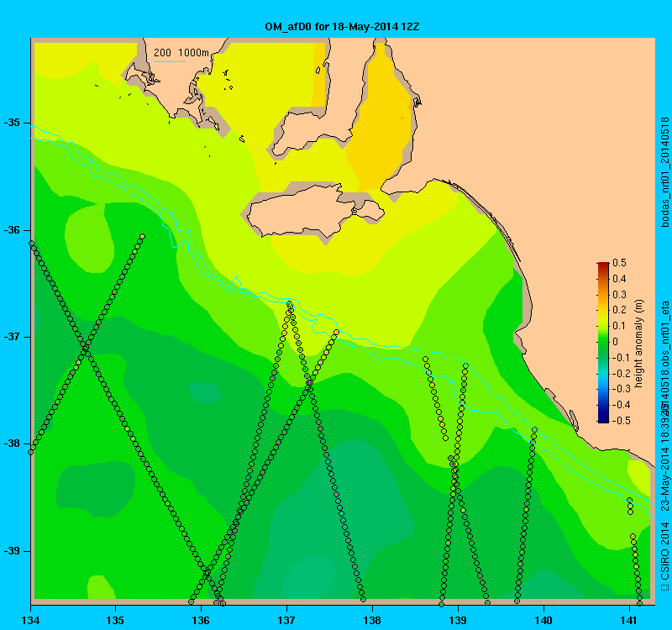Click the '-0.3' colorbar tick label

pyautogui.click(x=621, y=389)
